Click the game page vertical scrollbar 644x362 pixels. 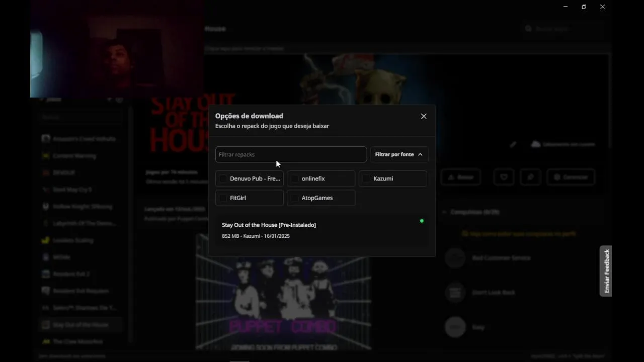click(609, 101)
